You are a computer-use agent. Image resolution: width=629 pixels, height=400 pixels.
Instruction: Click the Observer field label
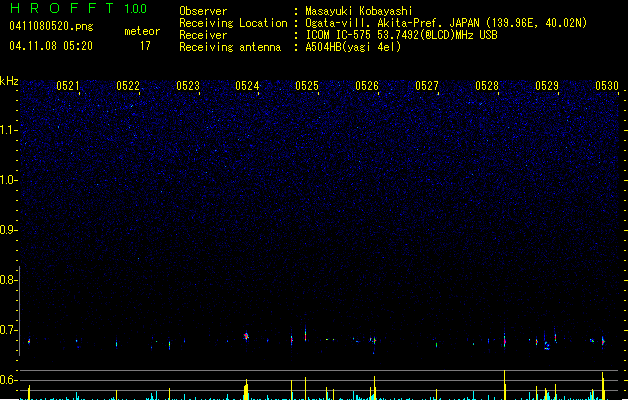click(203, 11)
